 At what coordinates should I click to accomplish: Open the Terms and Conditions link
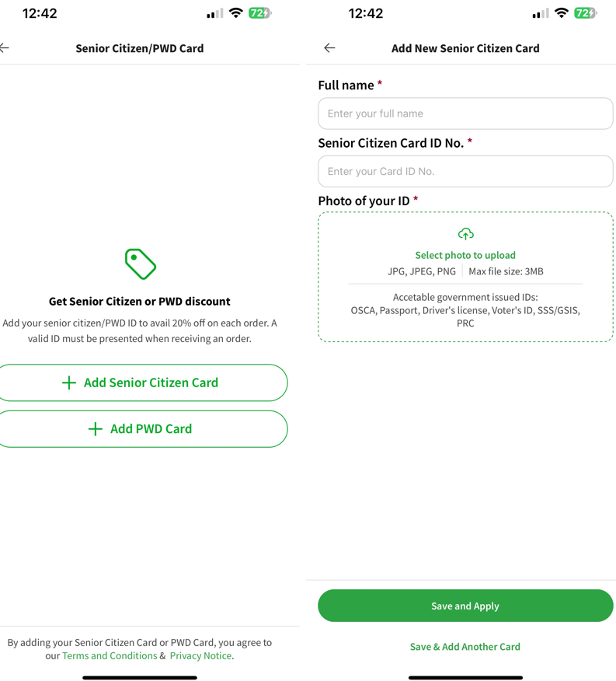click(110, 655)
